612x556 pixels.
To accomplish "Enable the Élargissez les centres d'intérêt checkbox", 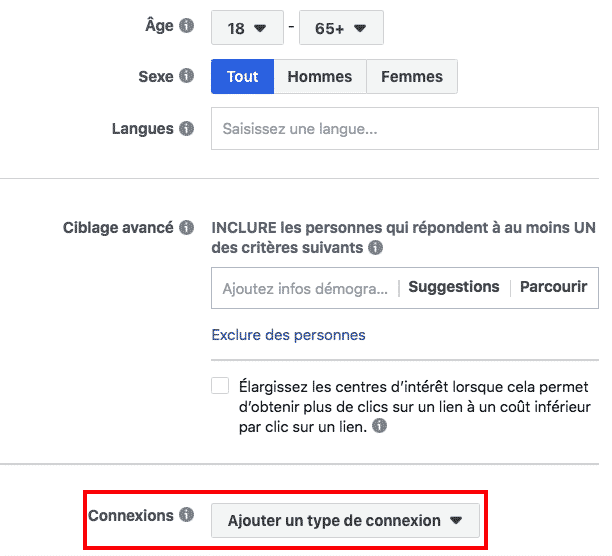I will coord(220,387).
